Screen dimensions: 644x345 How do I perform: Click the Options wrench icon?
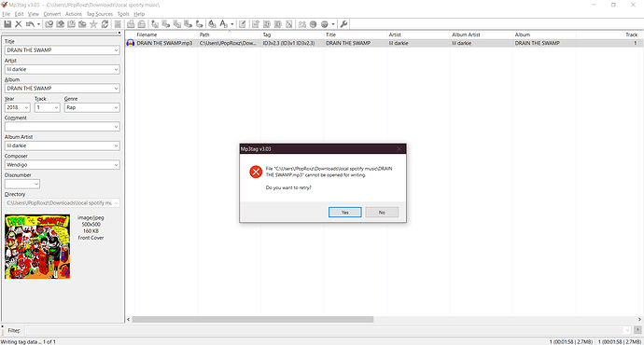click(343, 24)
